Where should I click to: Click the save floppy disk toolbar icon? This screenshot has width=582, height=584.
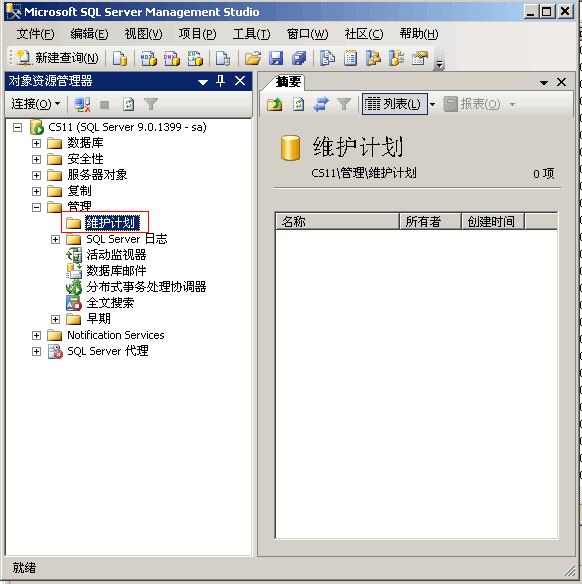[x=276, y=58]
